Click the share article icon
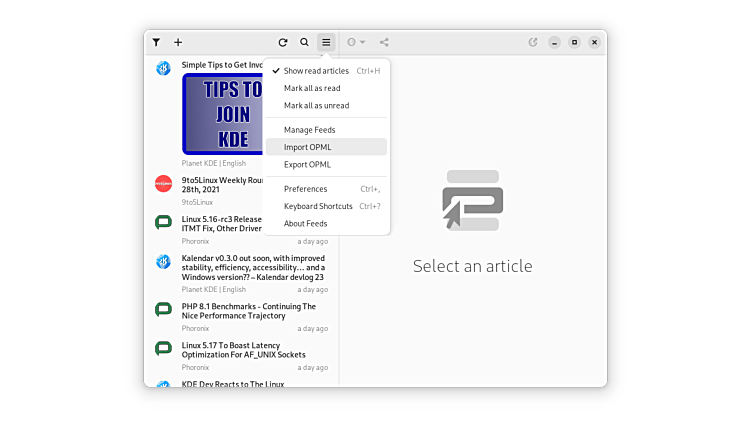 [385, 42]
